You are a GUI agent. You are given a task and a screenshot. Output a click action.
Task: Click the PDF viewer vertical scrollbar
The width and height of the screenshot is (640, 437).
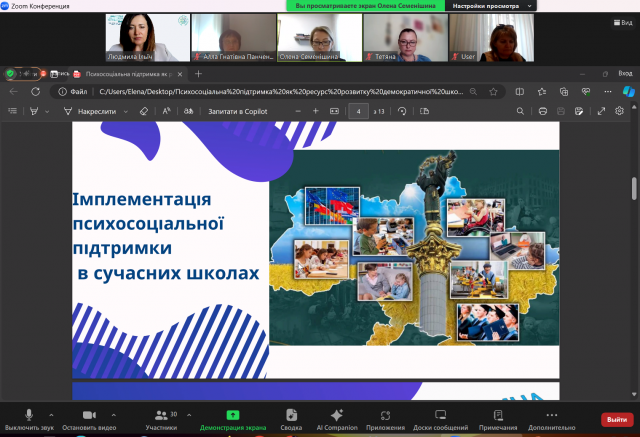(633, 188)
